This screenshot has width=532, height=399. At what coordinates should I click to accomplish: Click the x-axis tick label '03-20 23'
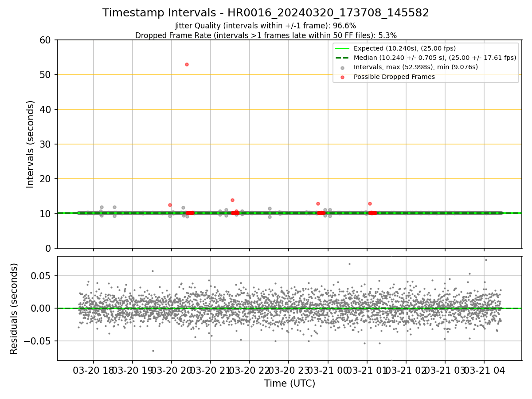(x=288, y=370)
